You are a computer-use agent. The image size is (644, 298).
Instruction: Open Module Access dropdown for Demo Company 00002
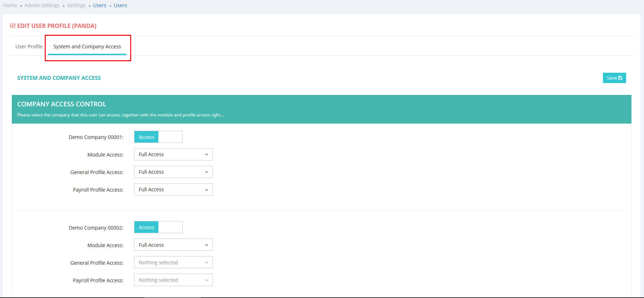click(173, 245)
